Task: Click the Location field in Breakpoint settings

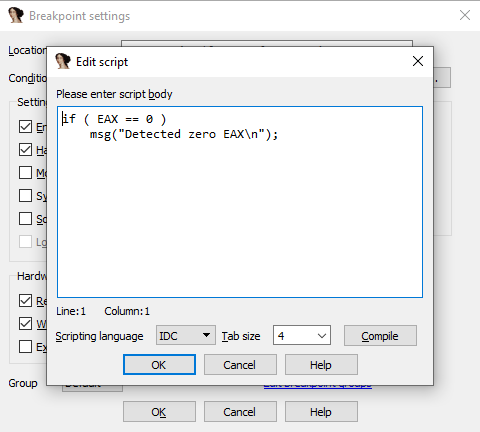Action: 267,43
